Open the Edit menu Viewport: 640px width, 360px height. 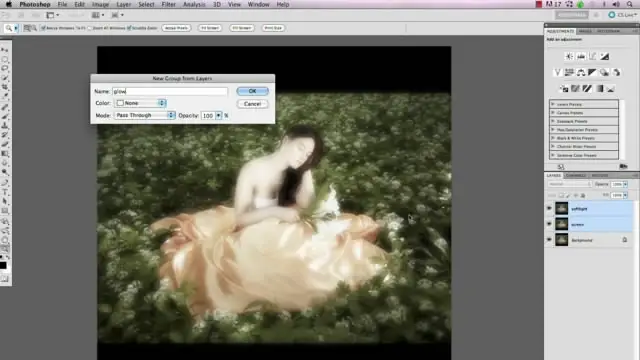pyautogui.click(x=79, y=4)
